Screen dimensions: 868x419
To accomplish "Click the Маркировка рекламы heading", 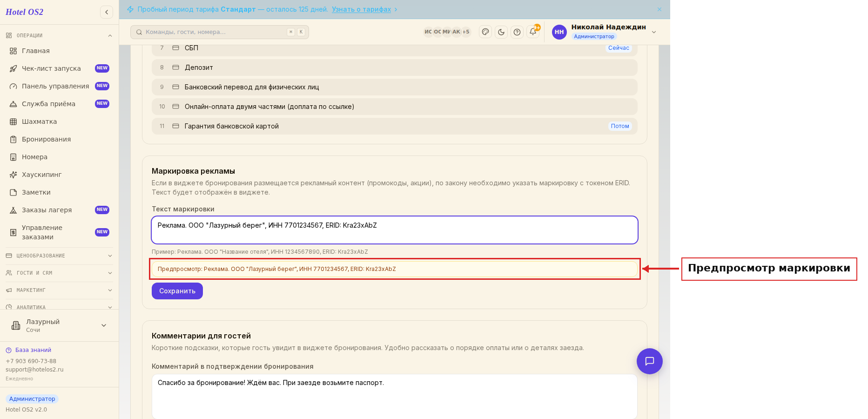I will pyautogui.click(x=193, y=171).
